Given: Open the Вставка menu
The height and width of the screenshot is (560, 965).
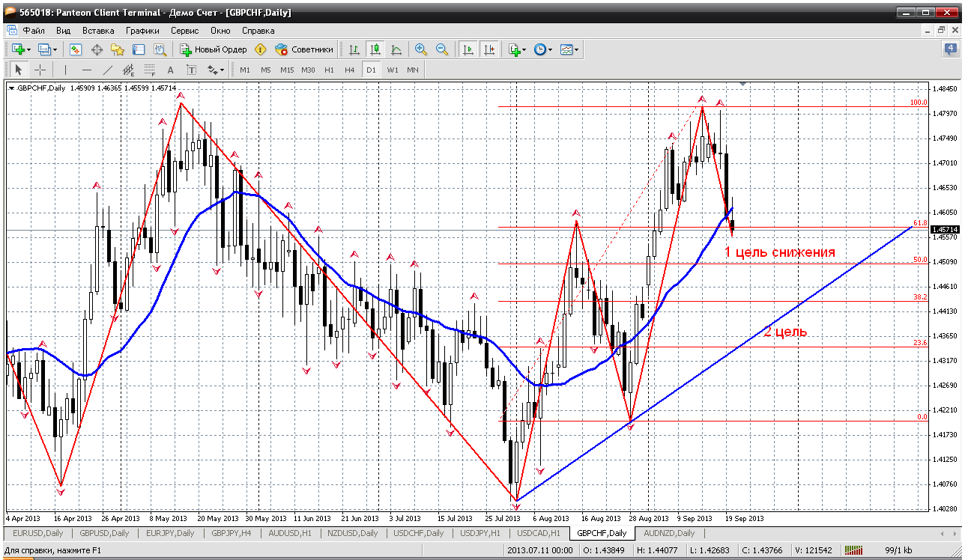Looking at the screenshot, I should [x=98, y=31].
